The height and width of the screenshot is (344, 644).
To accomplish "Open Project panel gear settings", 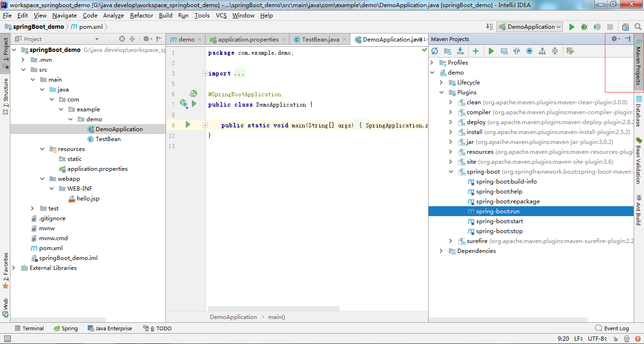I will 147,39.
